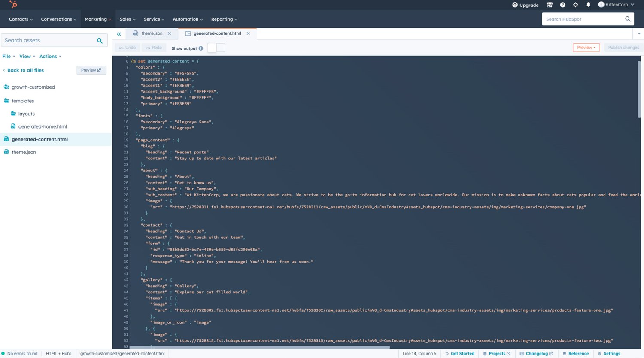Click the theme.json file icon in sidebar
Screen dimensions: 644x358
tap(6, 152)
